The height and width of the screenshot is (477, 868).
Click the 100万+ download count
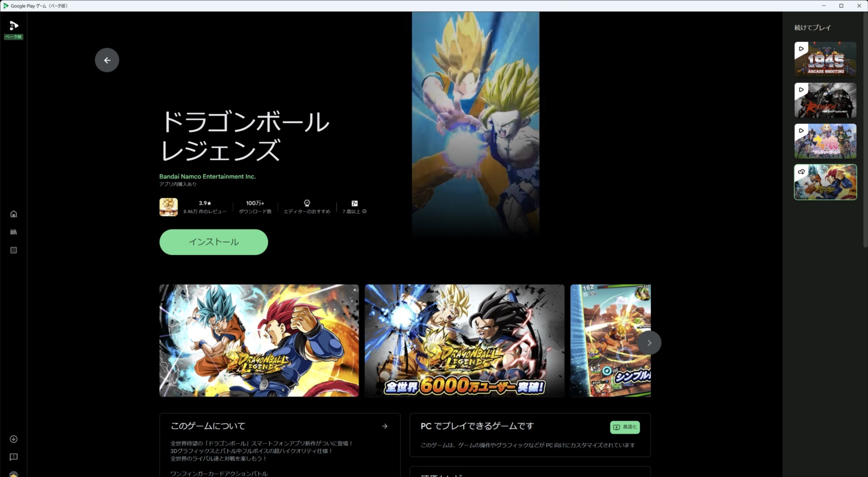point(255,203)
